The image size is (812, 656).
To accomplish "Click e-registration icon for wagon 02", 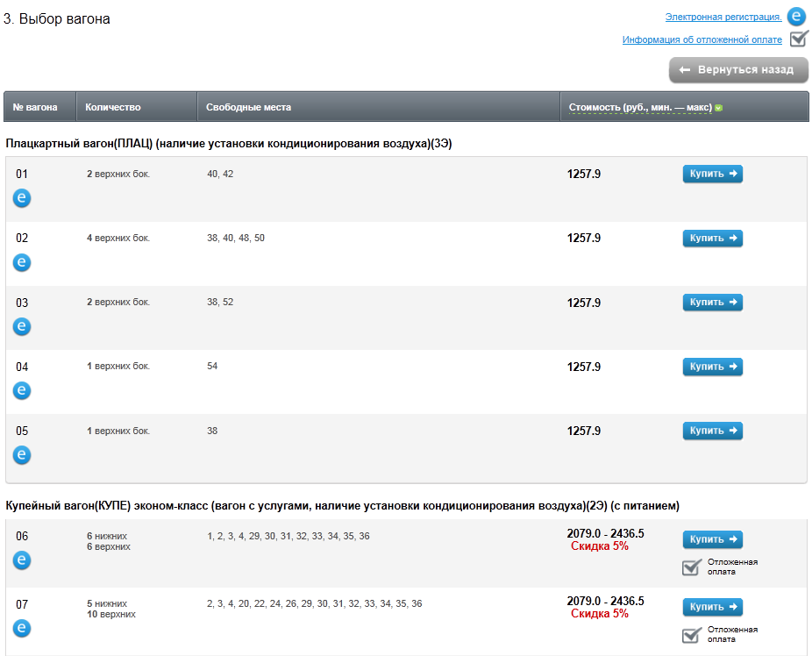I will tap(22, 262).
